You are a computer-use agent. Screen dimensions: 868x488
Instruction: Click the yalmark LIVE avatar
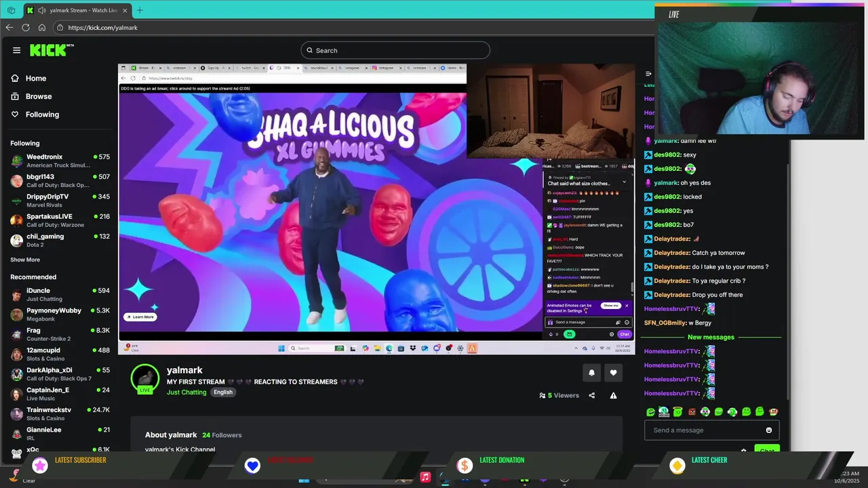pyautogui.click(x=145, y=379)
